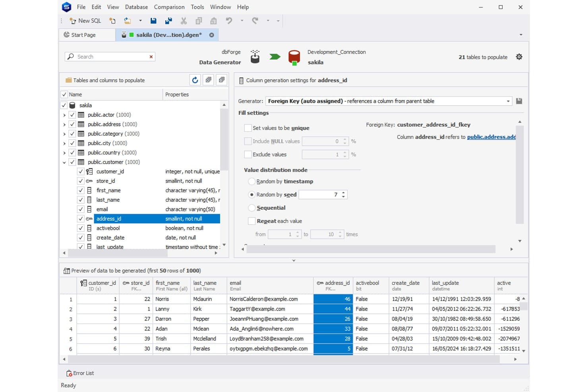
Task: Expand the public.city table node
Action: 64,143
